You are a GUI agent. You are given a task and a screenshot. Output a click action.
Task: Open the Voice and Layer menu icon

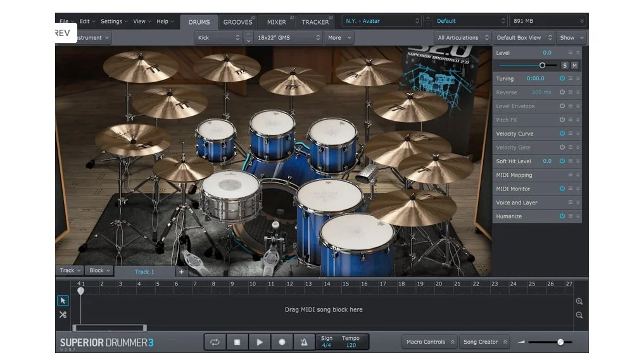tap(571, 203)
